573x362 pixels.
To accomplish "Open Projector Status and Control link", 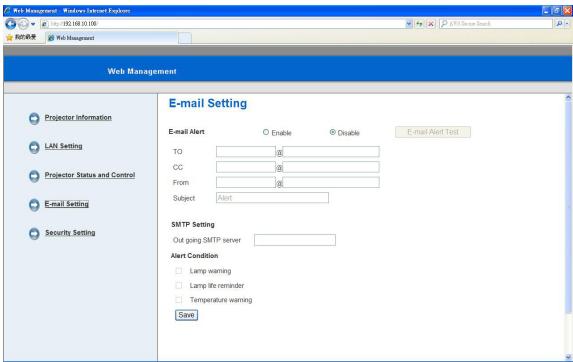I will (x=90, y=175).
